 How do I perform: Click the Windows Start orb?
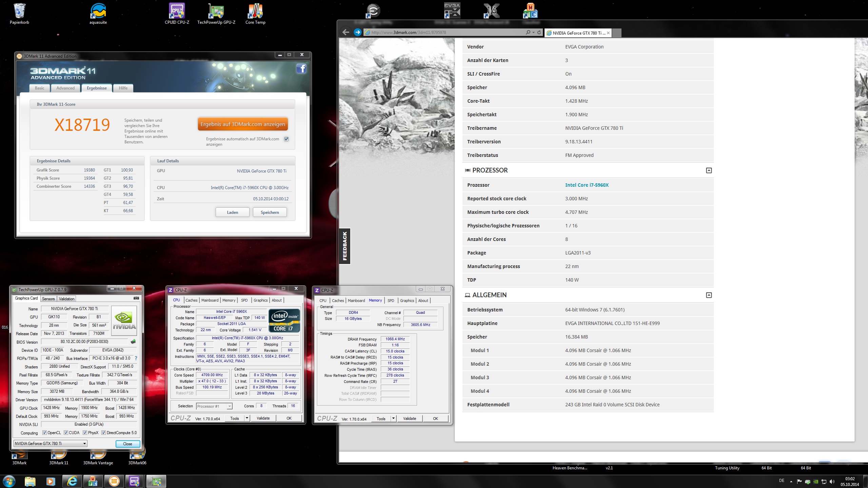(x=9, y=481)
